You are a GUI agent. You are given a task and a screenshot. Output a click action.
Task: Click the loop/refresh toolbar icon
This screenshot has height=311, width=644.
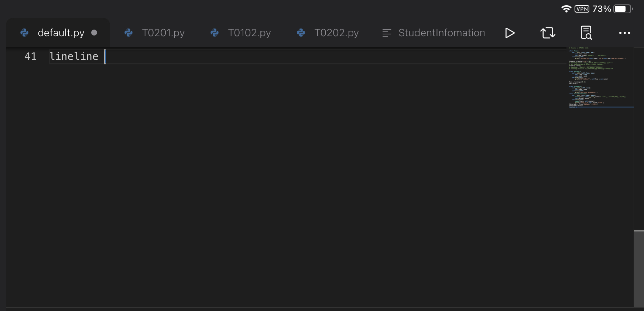548,33
